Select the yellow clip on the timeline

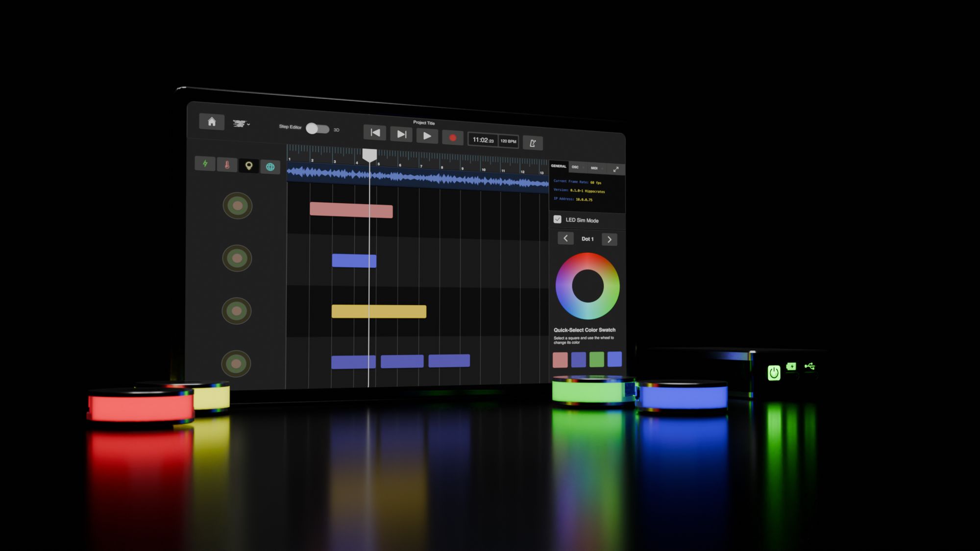(x=379, y=311)
